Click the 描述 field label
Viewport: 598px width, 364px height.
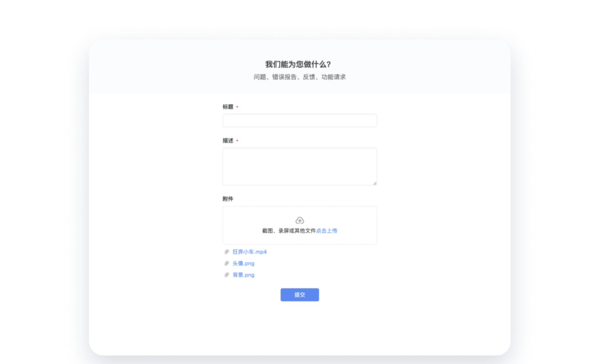228,141
